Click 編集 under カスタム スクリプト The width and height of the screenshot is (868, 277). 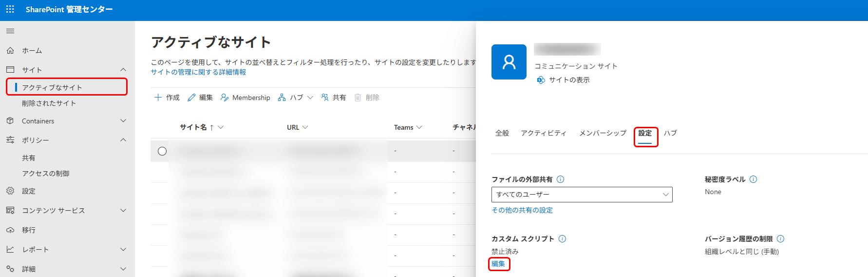tap(498, 264)
